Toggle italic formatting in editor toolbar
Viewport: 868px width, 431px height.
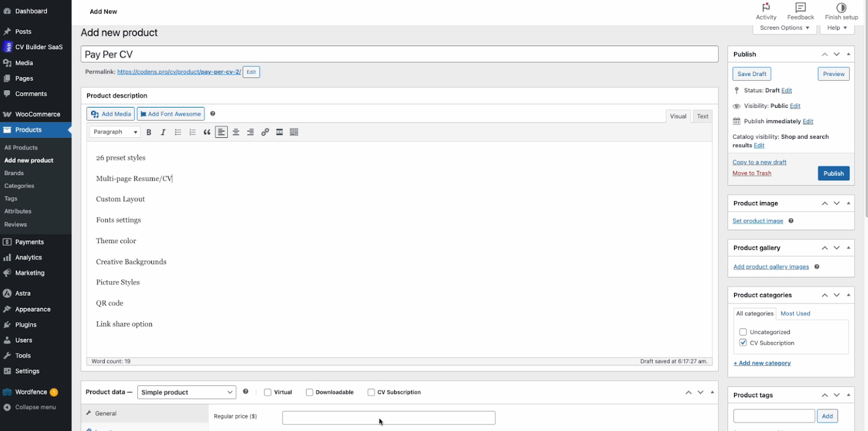[163, 132]
